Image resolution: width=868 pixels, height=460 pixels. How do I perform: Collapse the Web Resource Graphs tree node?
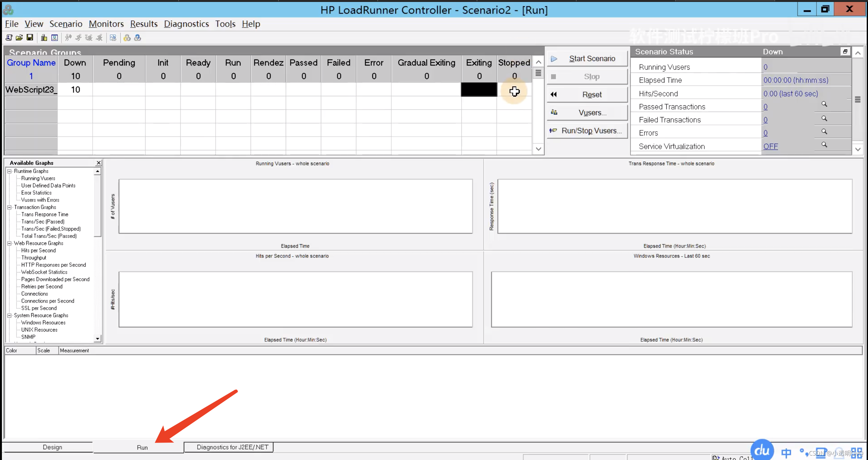9,244
